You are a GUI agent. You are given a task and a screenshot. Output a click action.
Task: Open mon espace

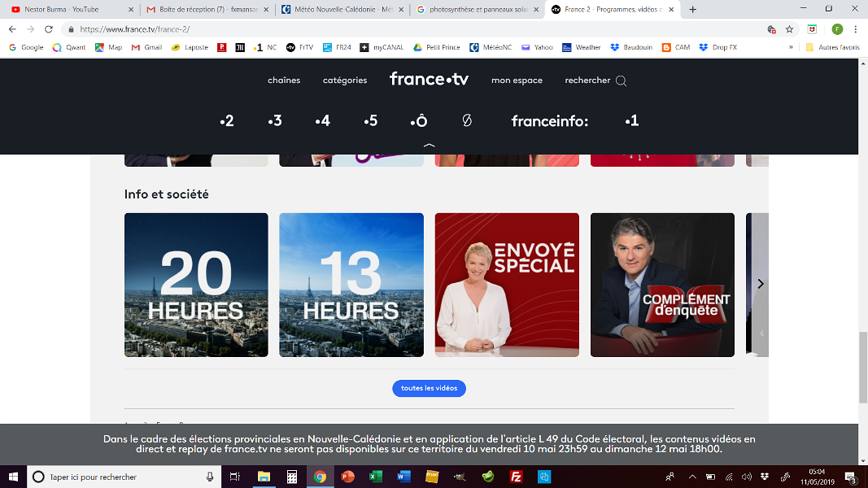(x=517, y=81)
